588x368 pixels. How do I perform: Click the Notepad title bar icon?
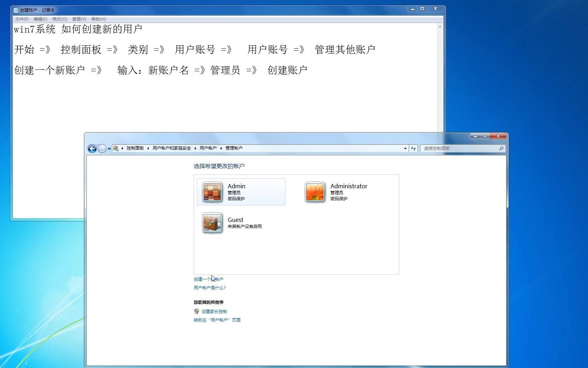point(16,10)
